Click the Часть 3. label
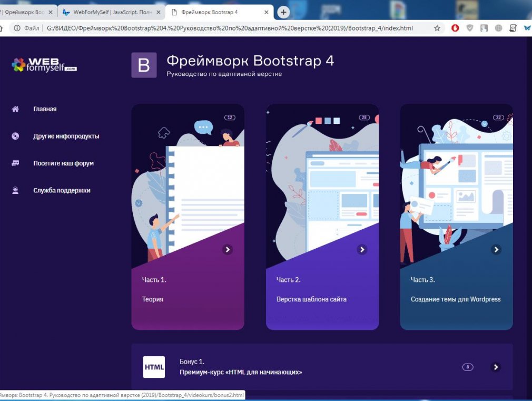The height and width of the screenshot is (401, 532). point(423,280)
